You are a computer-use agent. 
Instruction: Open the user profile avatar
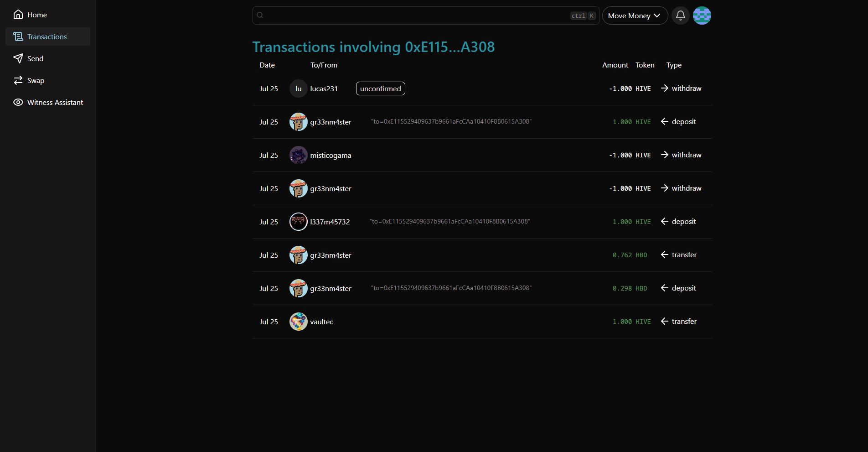[702, 16]
